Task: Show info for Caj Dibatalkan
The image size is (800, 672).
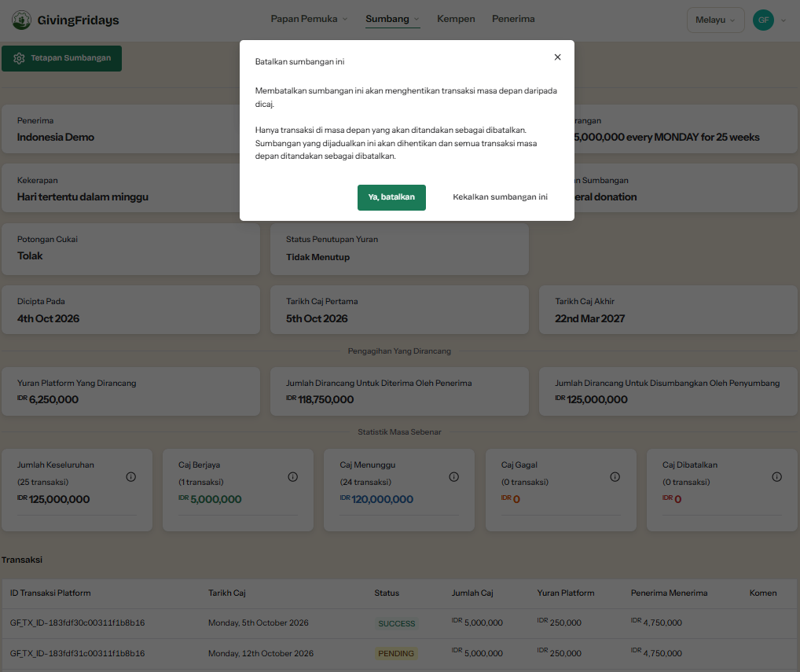Action: pos(777,476)
